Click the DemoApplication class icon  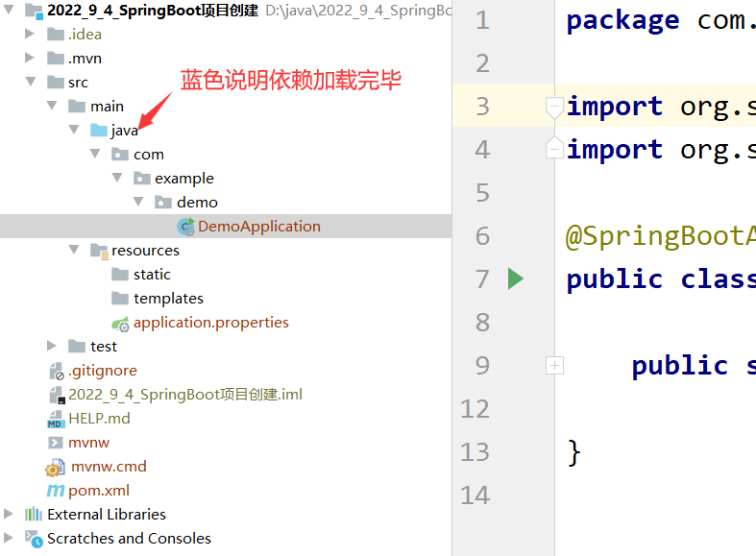coord(186,227)
